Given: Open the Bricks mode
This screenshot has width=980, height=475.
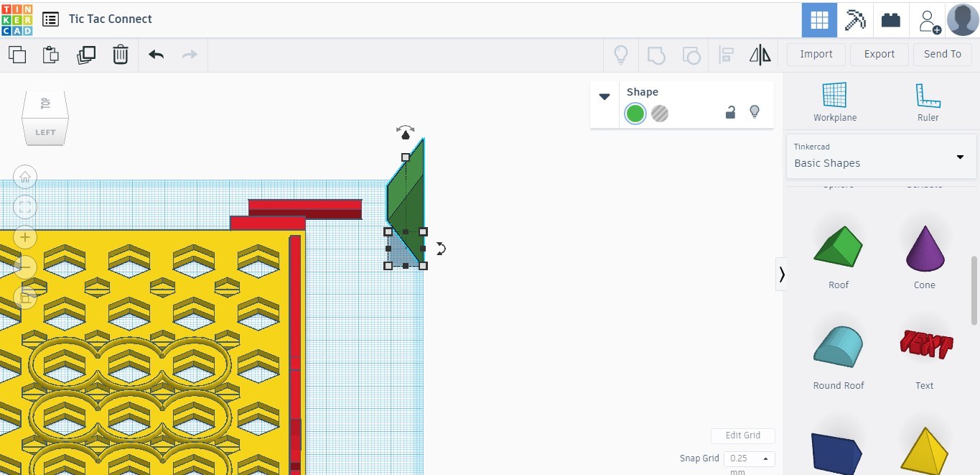Looking at the screenshot, I should tap(891, 19).
